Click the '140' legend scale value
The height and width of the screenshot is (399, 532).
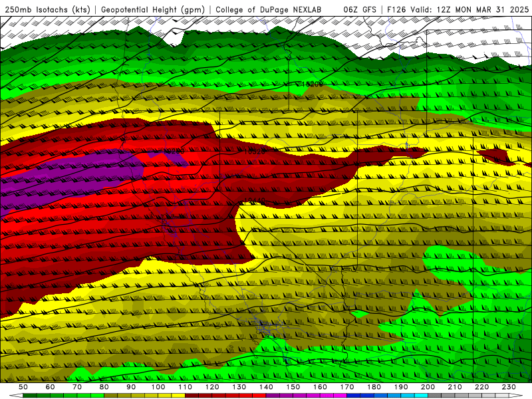(x=266, y=387)
